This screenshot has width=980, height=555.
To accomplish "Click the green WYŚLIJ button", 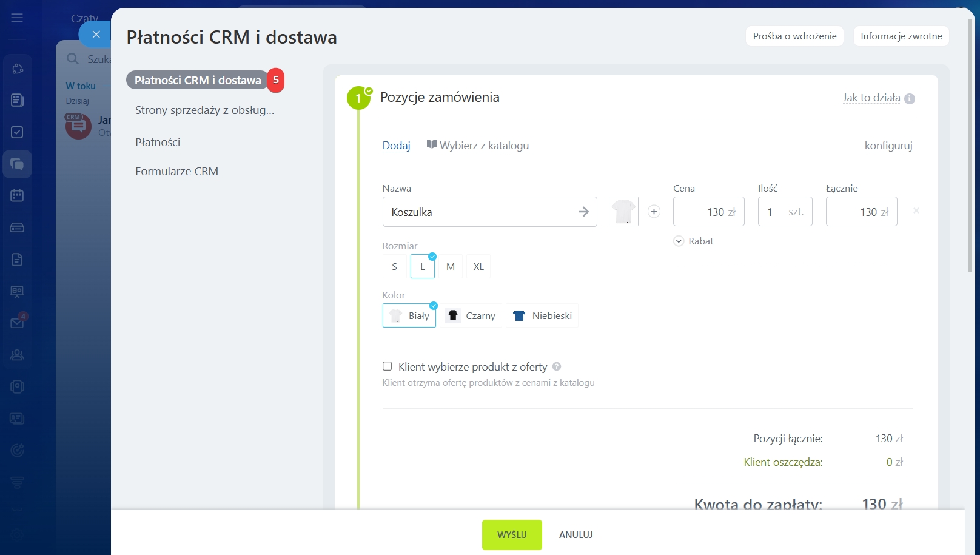I will click(512, 535).
